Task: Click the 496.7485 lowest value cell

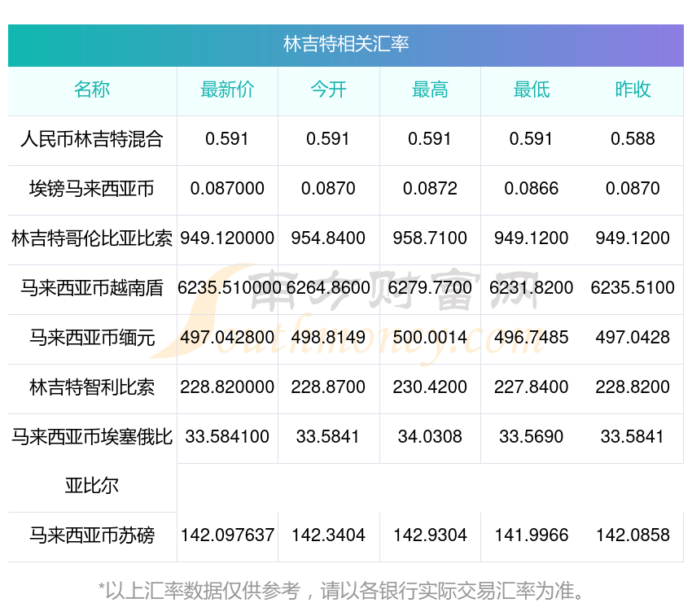Action: 532,338
